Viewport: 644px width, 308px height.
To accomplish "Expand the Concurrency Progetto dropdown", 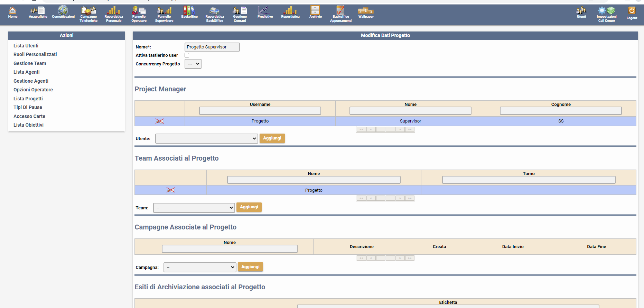I will point(193,64).
